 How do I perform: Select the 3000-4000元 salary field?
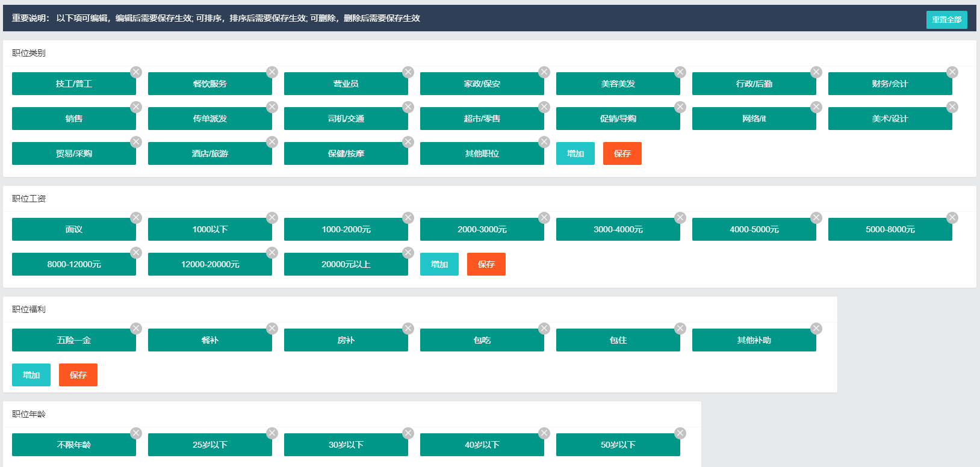618,229
